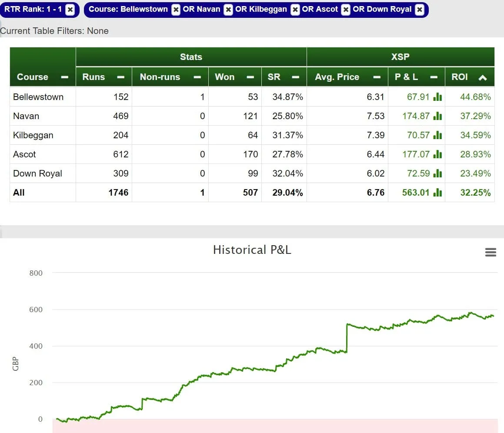The height and width of the screenshot is (433, 504).
Task: Open the All row P&L chart icon
Action: [x=437, y=192]
